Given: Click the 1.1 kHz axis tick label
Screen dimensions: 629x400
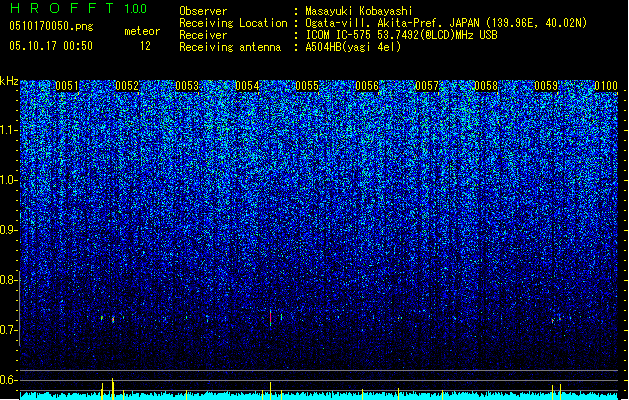Looking at the screenshot, I should point(9,130).
